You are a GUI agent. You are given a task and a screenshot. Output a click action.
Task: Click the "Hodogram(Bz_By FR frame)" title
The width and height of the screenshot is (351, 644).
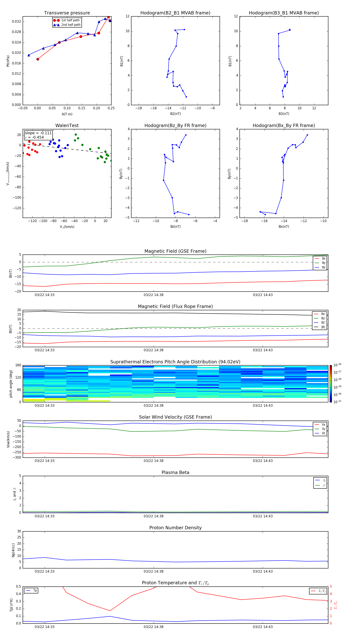point(175,125)
